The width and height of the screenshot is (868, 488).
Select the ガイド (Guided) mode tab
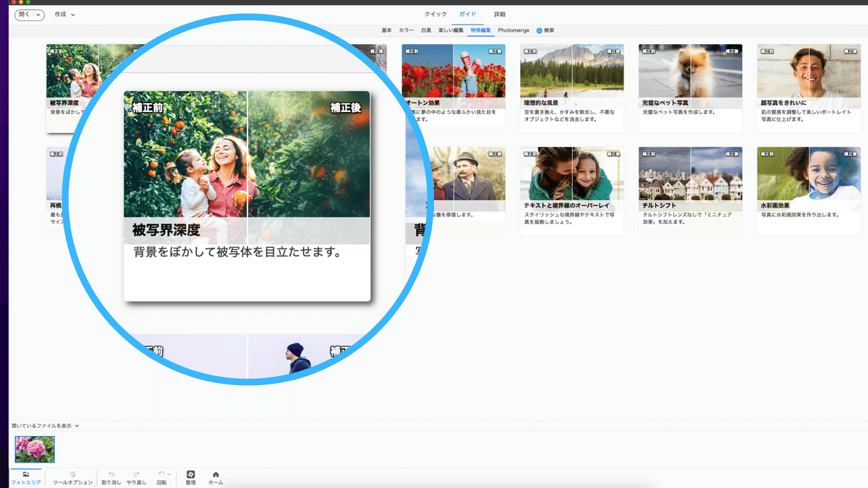pyautogui.click(x=467, y=14)
